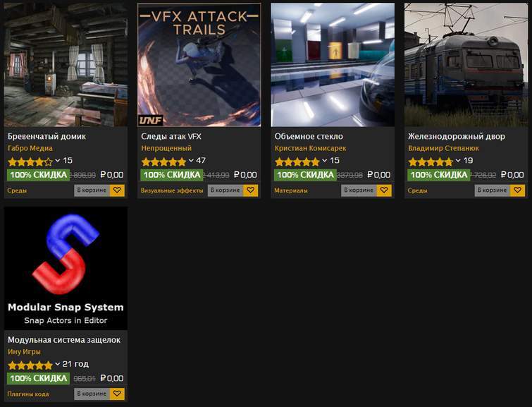Toggle wishlist heart on Объемное стекло card
This screenshot has height=407, width=532.
384,190
